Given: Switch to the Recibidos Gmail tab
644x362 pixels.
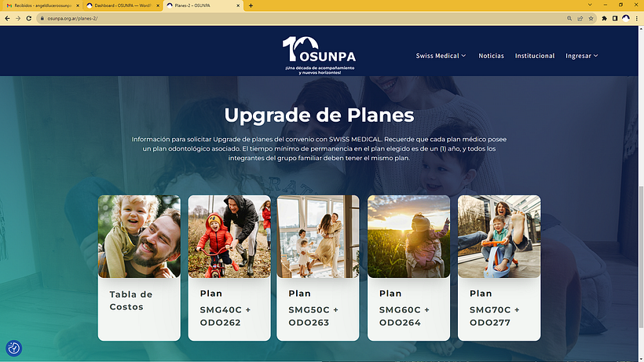Looking at the screenshot, I should 42,5.
